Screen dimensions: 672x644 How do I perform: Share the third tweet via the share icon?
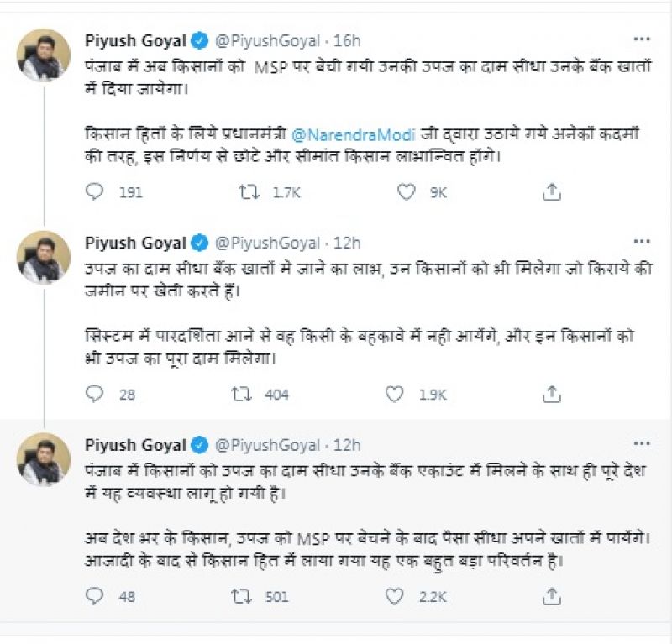click(x=553, y=598)
